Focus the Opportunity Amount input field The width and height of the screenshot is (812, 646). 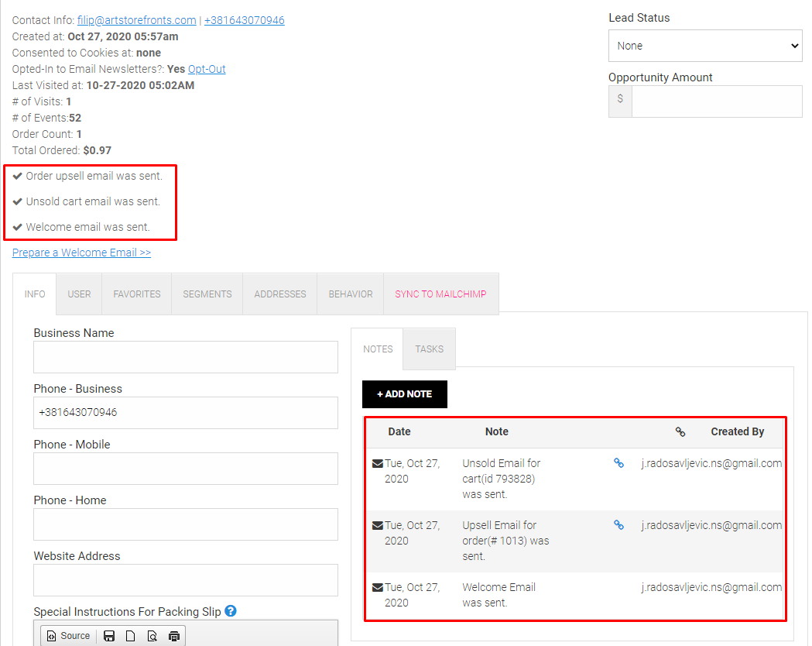coord(717,101)
